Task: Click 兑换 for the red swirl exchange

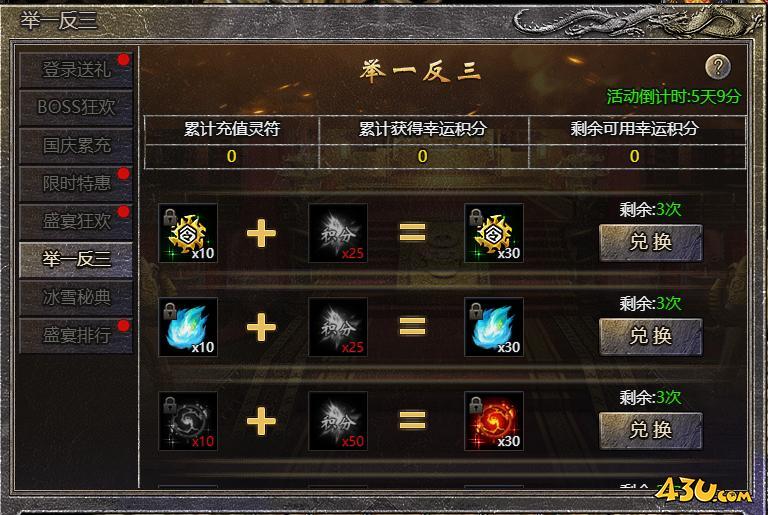Action: point(651,431)
